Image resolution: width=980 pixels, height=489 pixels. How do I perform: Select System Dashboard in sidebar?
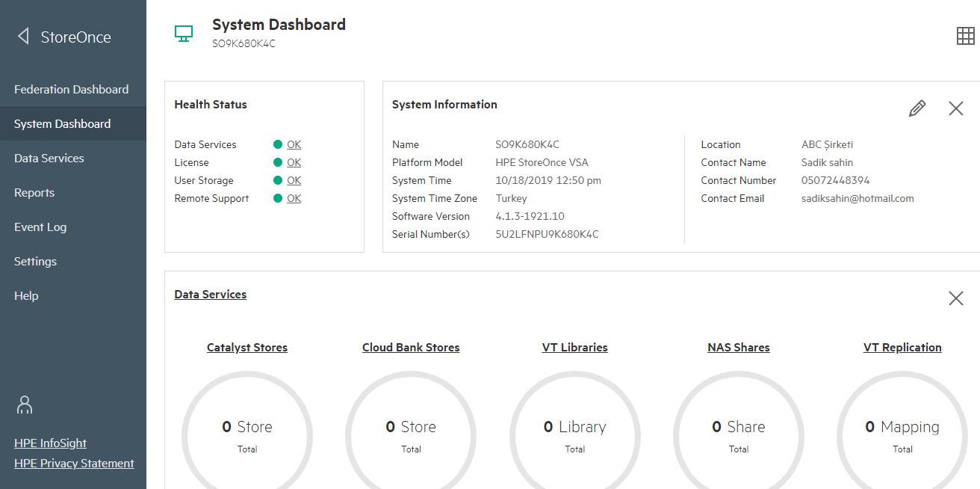(x=73, y=123)
